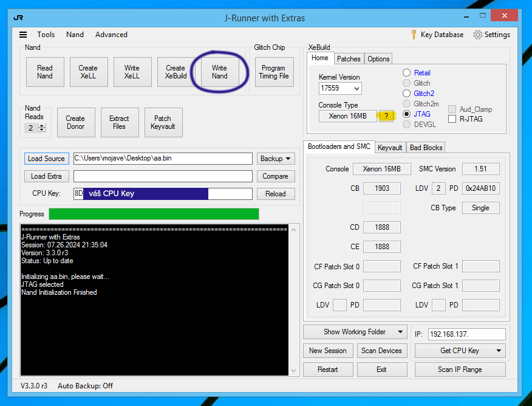
Task: Click the SMC Version 1.51 field
Action: 481,169
